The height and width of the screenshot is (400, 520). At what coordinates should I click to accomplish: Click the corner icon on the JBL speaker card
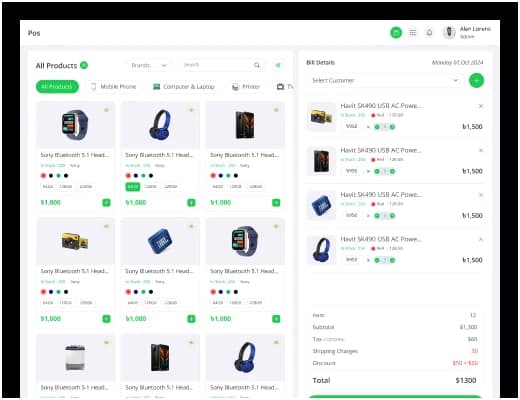(191, 226)
